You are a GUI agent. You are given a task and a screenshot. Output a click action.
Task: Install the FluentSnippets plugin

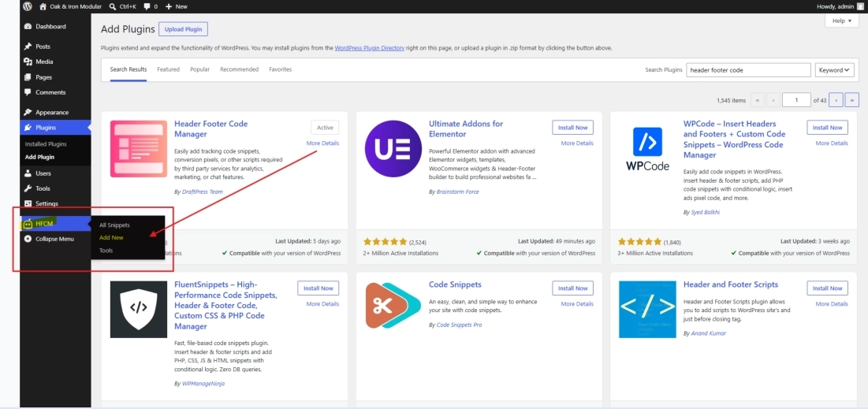tap(319, 288)
